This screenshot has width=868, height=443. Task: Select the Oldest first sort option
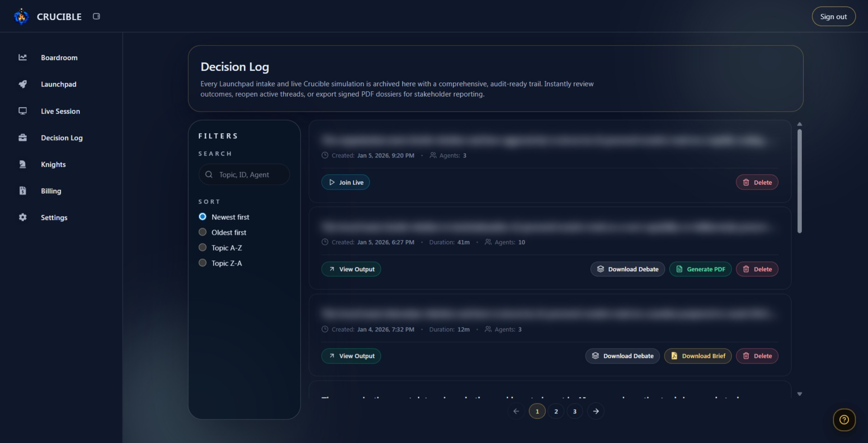pyautogui.click(x=202, y=232)
